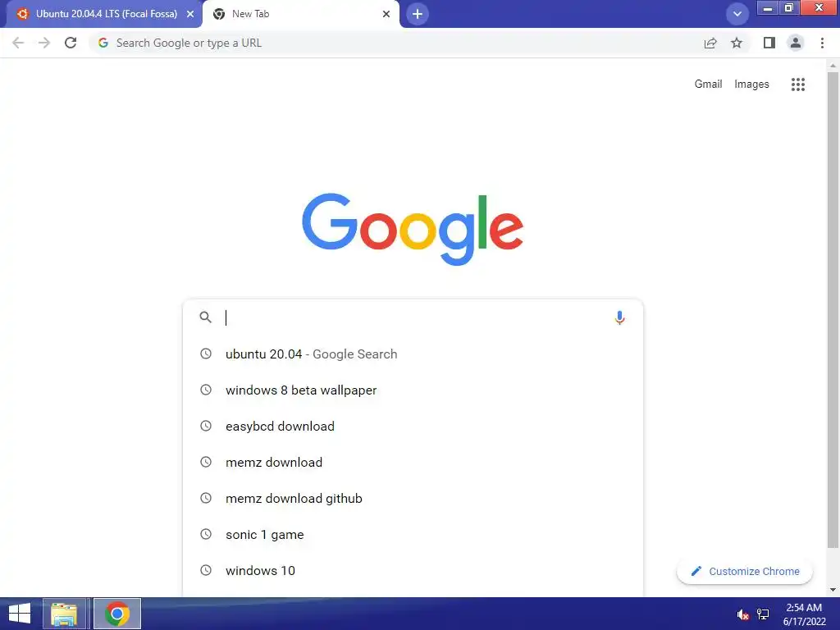840x630 pixels.
Task: Click the scrollbar up arrow
Action: 833,66
